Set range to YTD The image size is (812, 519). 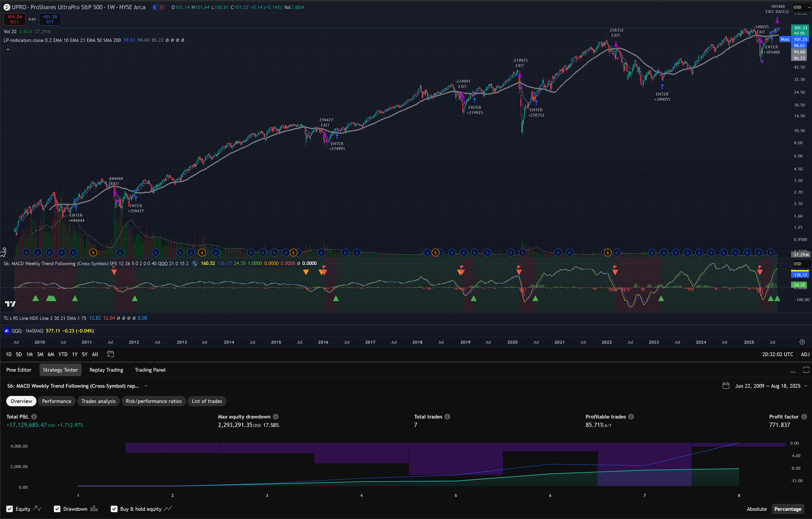click(63, 354)
